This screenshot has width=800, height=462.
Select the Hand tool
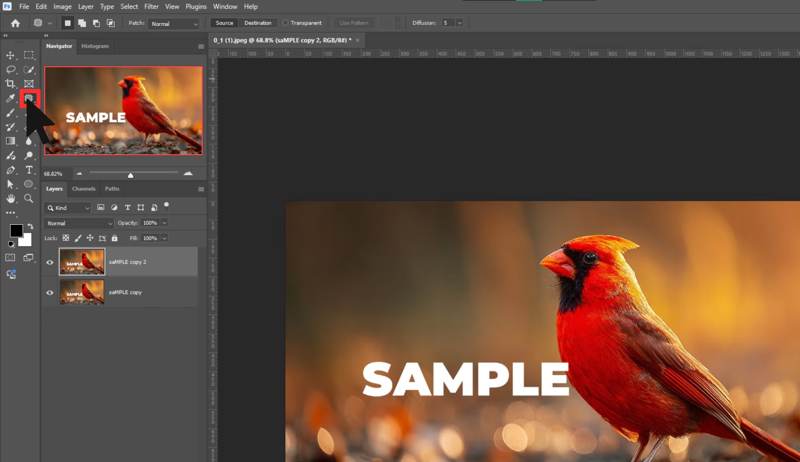(x=11, y=199)
